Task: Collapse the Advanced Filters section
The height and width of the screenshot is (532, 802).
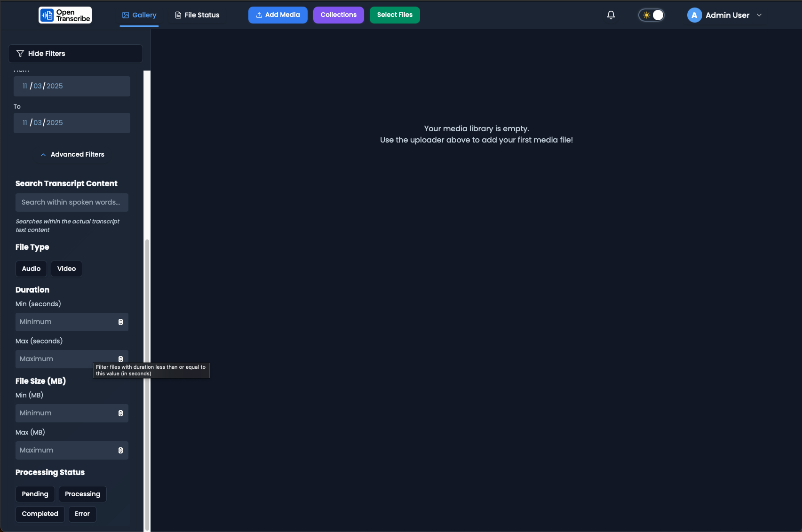Action: (x=72, y=154)
